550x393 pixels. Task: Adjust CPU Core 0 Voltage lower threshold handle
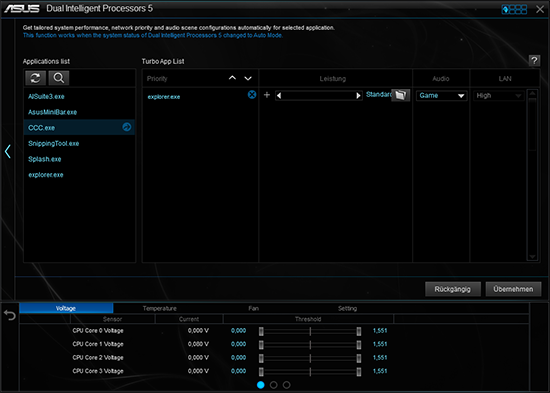(x=261, y=331)
